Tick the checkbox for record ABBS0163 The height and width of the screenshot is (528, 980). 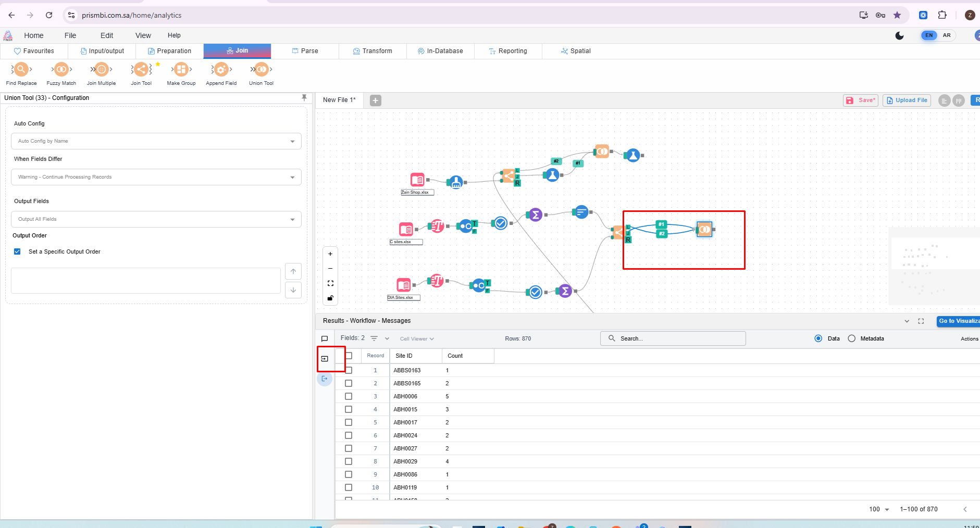pyautogui.click(x=349, y=370)
